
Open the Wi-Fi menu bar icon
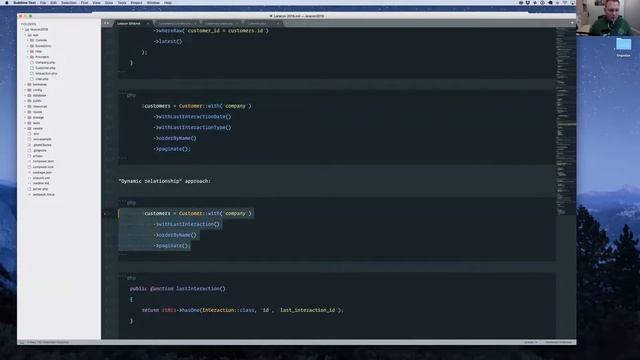565,2
